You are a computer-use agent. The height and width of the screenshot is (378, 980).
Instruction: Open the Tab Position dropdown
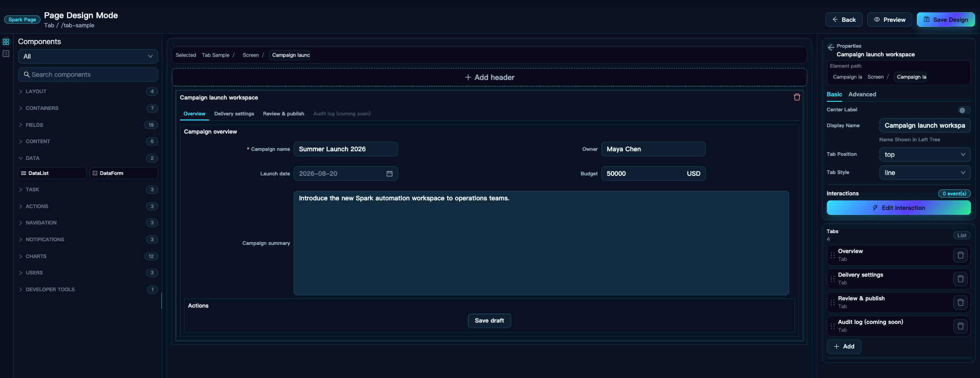[925, 154]
